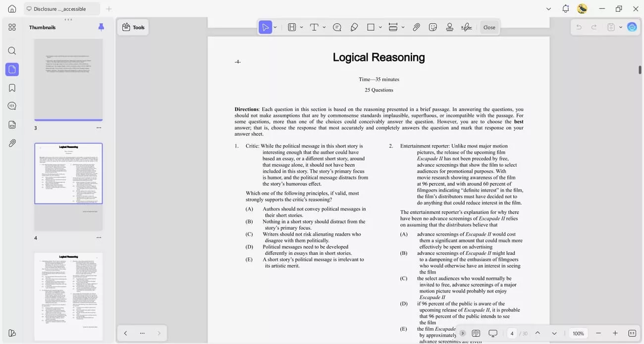The width and height of the screenshot is (644, 344).
Task: Pick the Pencil drawing tool
Action: click(x=354, y=27)
